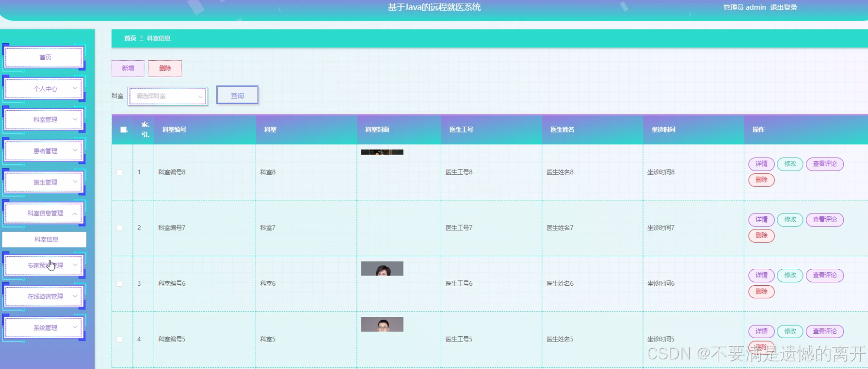
Task: Click 查看评论 for 科室编号5 row
Action: [825, 331]
